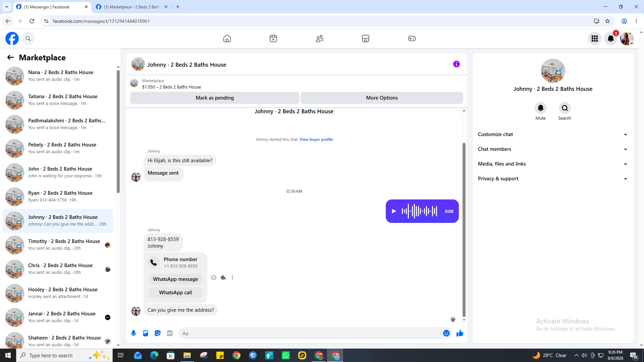Open a new Chrome tab

[x=178, y=7]
